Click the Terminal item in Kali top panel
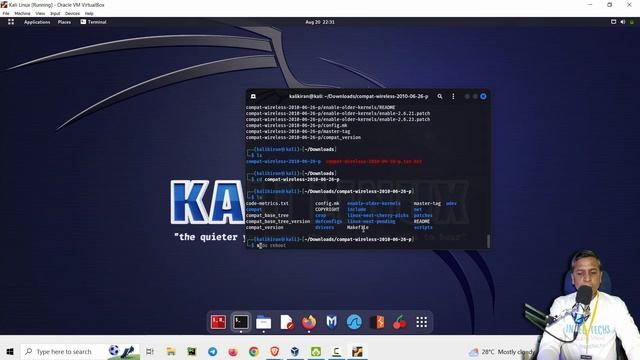Screen dimensions: 640x360 click(x=93, y=22)
